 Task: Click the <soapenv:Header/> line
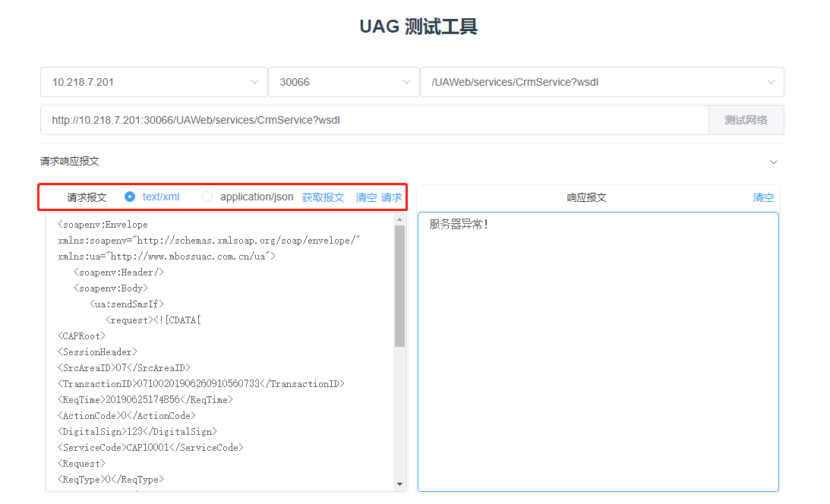click(118, 272)
